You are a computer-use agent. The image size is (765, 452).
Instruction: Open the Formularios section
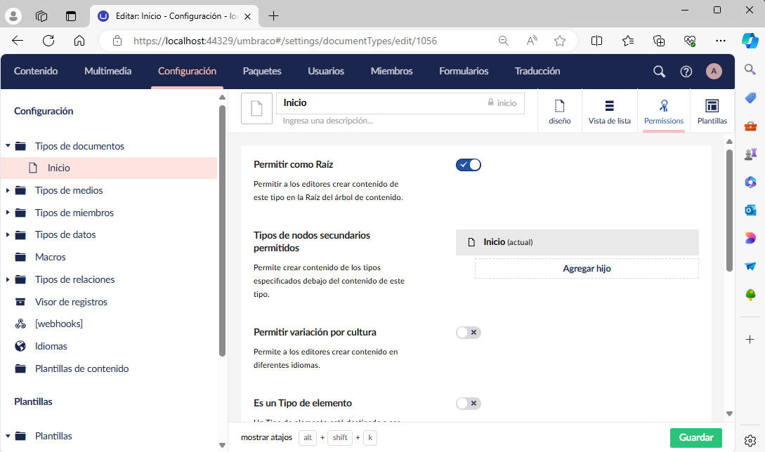pyautogui.click(x=463, y=71)
